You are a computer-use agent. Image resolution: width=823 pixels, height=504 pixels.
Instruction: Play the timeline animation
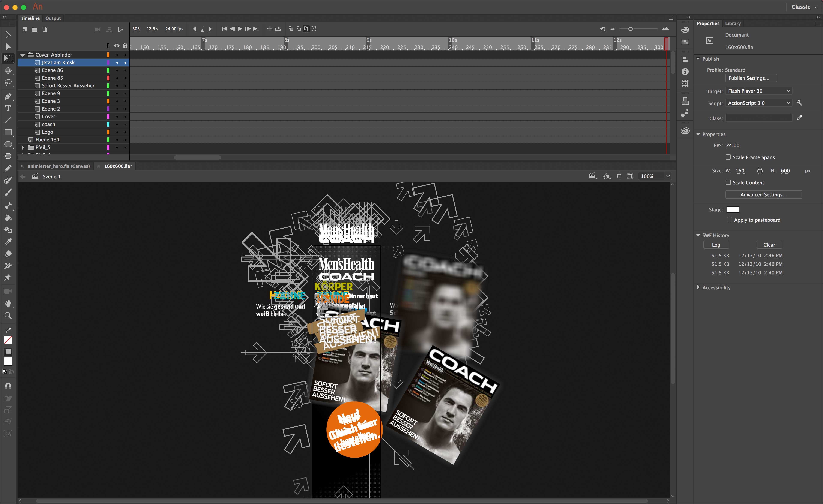click(240, 29)
